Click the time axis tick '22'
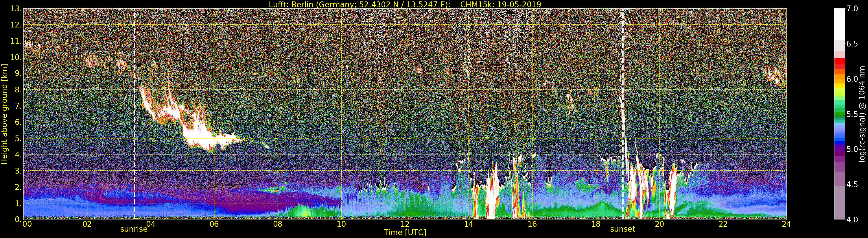This screenshot has height=238, width=868. (723, 224)
